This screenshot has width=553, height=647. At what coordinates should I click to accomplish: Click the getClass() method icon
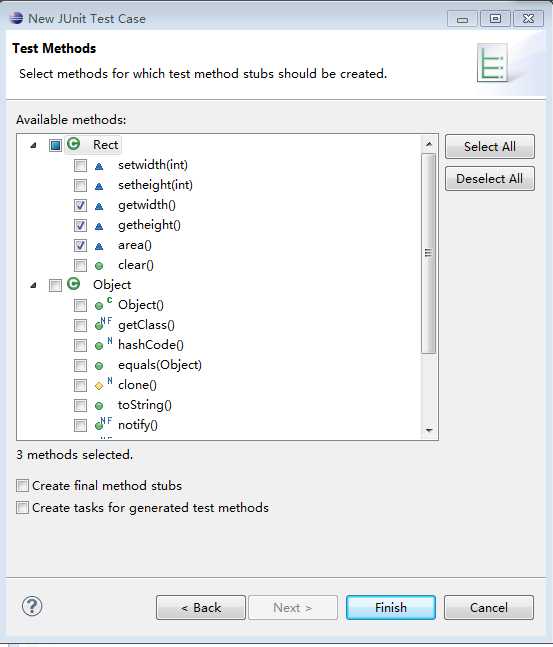[x=103, y=324]
